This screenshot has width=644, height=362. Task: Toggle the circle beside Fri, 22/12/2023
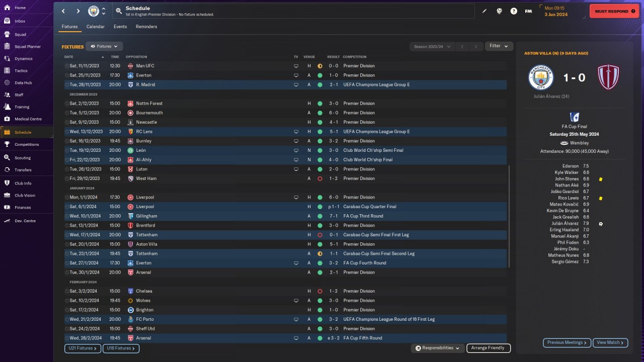67,160
